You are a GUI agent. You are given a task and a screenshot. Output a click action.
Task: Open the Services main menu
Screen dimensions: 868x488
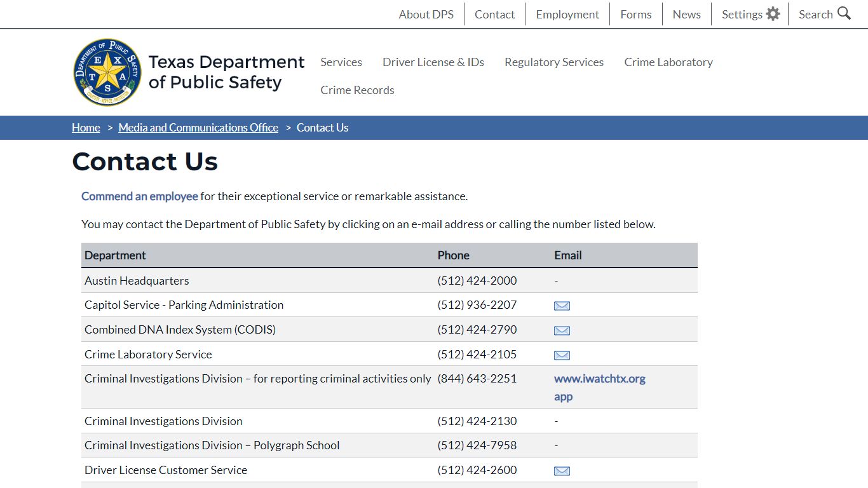click(341, 62)
